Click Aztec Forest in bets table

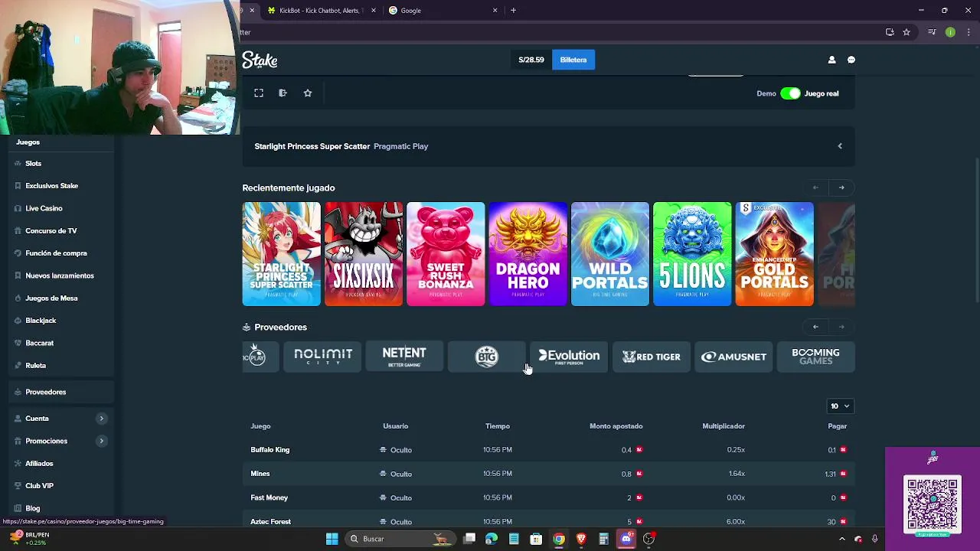pyautogui.click(x=270, y=522)
